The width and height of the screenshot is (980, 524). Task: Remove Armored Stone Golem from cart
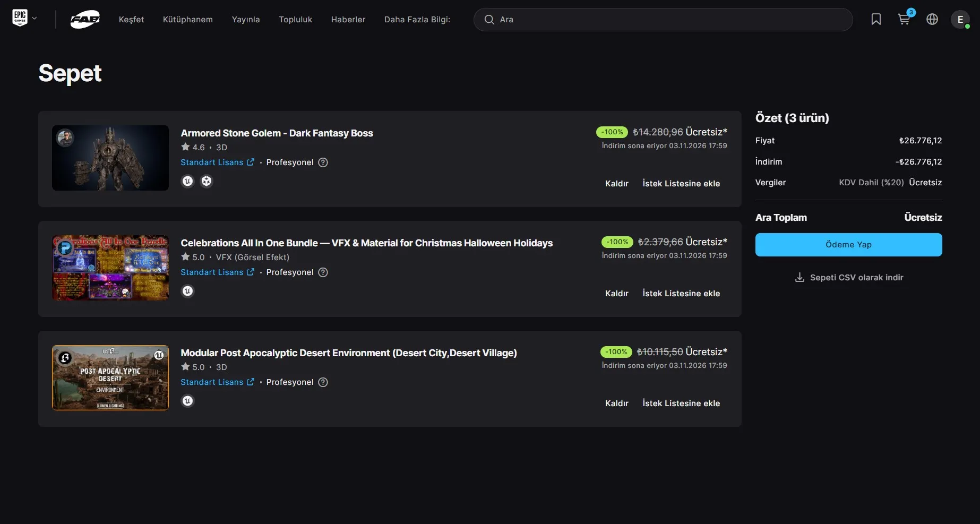tap(617, 184)
